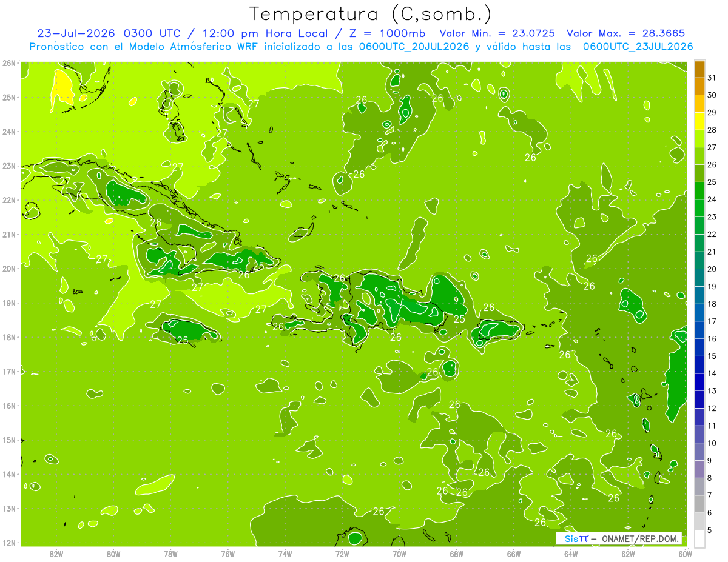Click 'Valor Min. = 23.0725' text

pyautogui.click(x=497, y=33)
